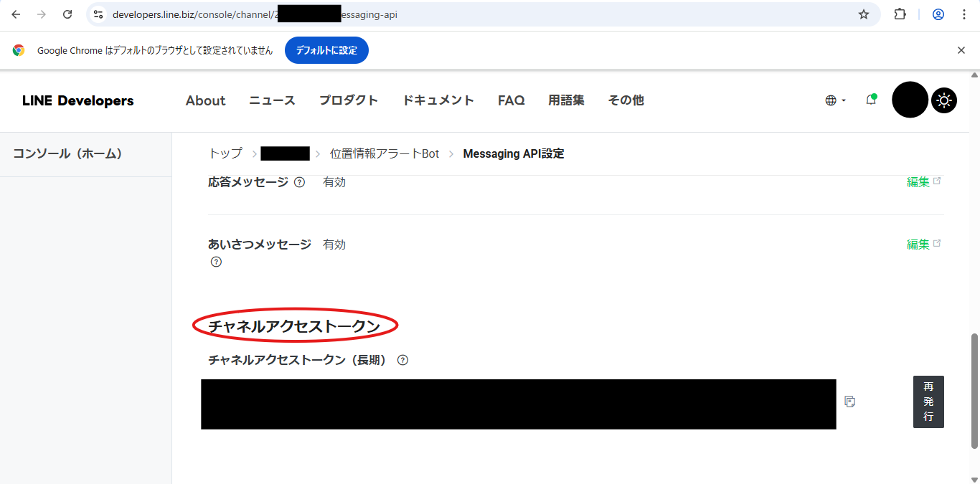This screenshot has height=484, width=980.
Task: Open the その他 menu item
Action: [x=626, y=100]
